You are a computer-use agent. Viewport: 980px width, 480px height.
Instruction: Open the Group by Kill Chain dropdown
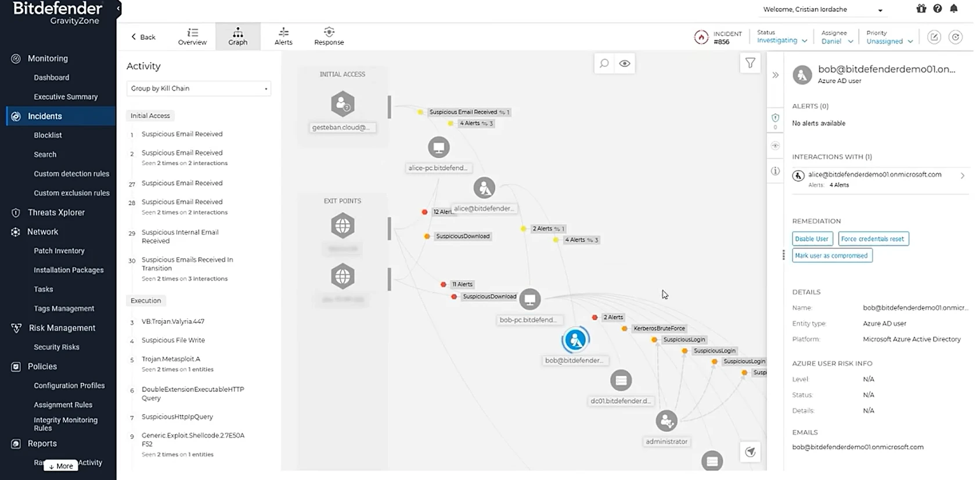pos(199,88)
